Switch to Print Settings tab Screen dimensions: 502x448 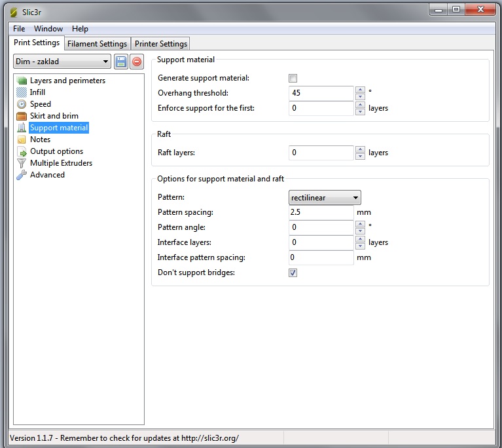[x=37, y=43]
